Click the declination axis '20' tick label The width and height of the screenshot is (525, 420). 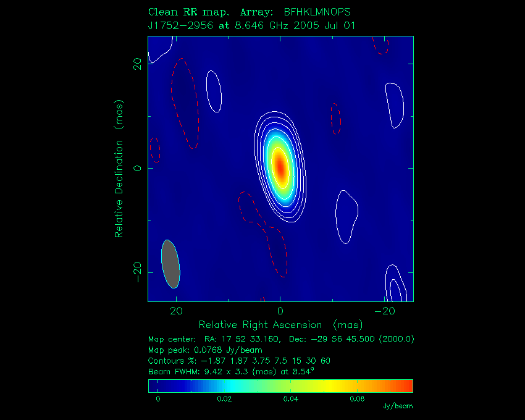tap(138, 64)
